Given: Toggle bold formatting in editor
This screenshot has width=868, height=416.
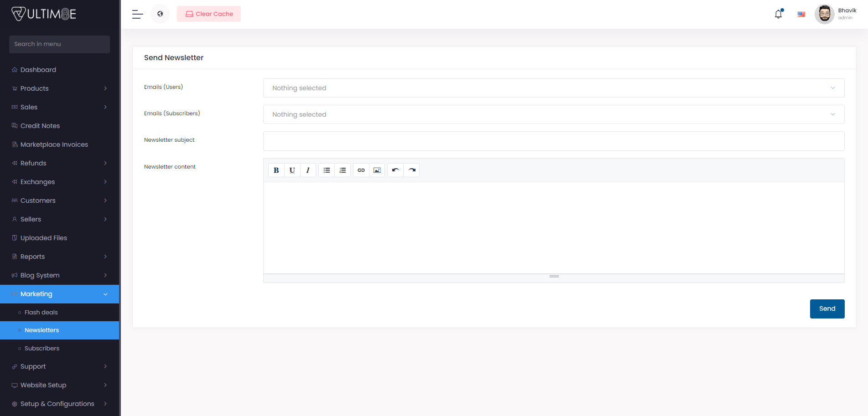Looking at the screenshot, I should click(276, 170).
